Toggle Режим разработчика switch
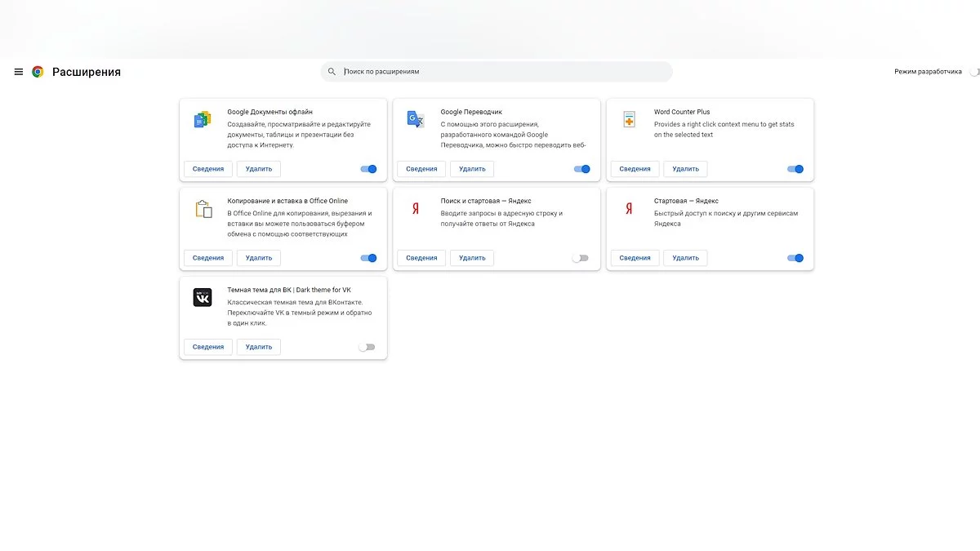 pos(974,72)
